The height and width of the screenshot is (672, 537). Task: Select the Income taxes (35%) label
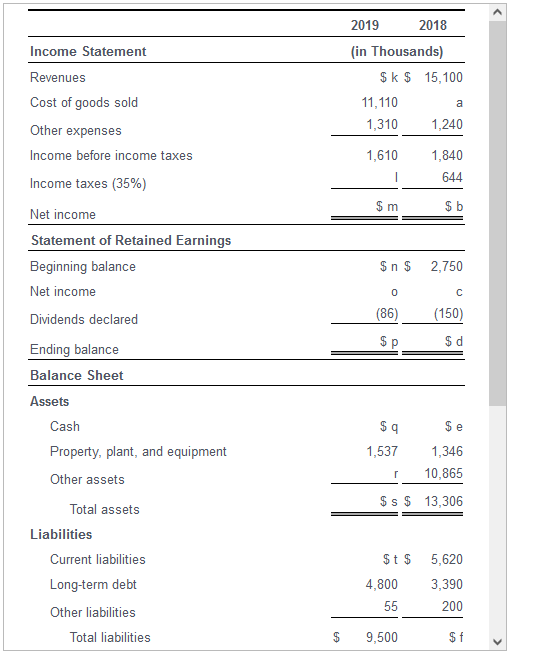coord(88,183)
